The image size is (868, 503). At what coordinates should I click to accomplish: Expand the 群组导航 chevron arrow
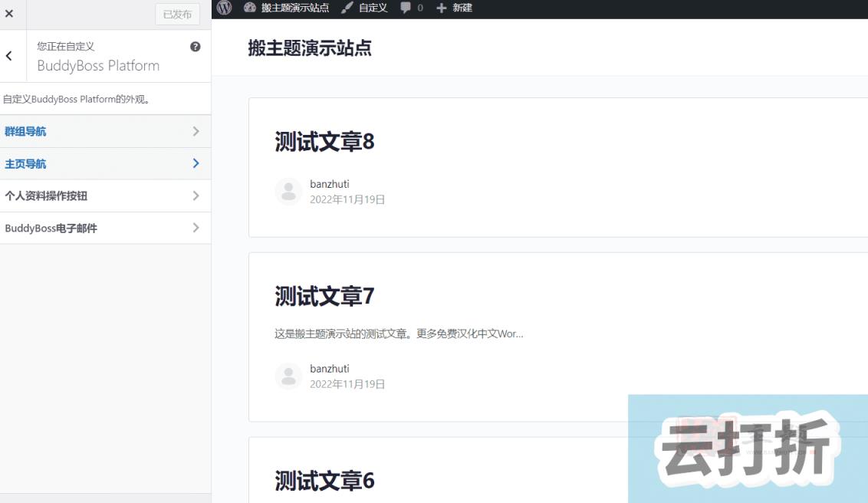click(196, 131)
